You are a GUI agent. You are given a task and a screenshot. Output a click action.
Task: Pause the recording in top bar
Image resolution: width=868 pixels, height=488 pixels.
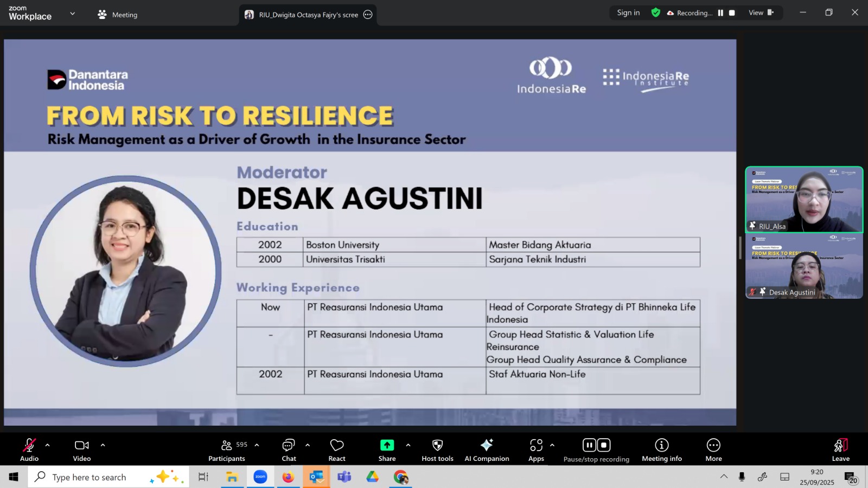click(720, 13)
